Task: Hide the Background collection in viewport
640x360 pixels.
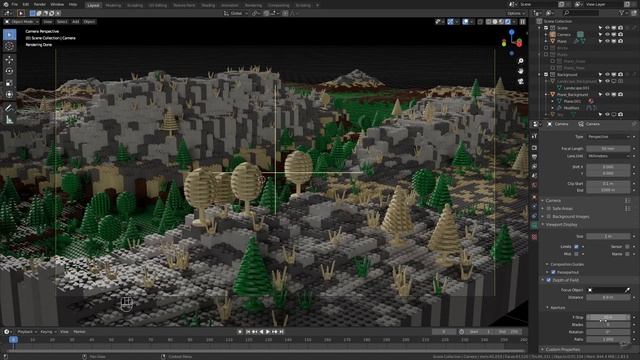Action: coord(607,75)
